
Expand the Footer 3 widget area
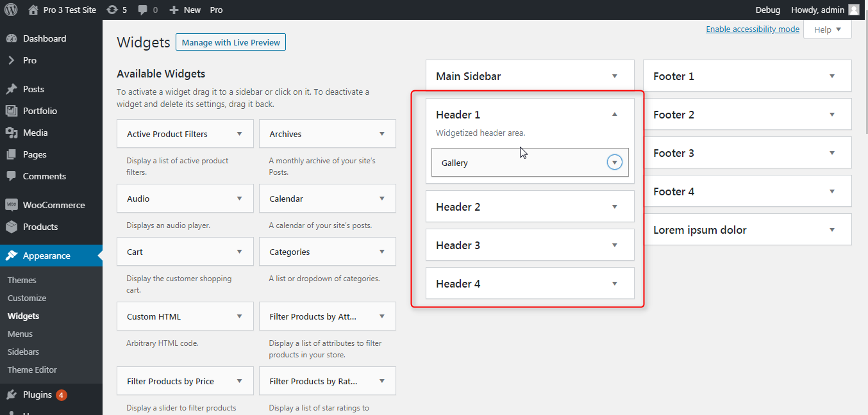(x=832, y=153)
